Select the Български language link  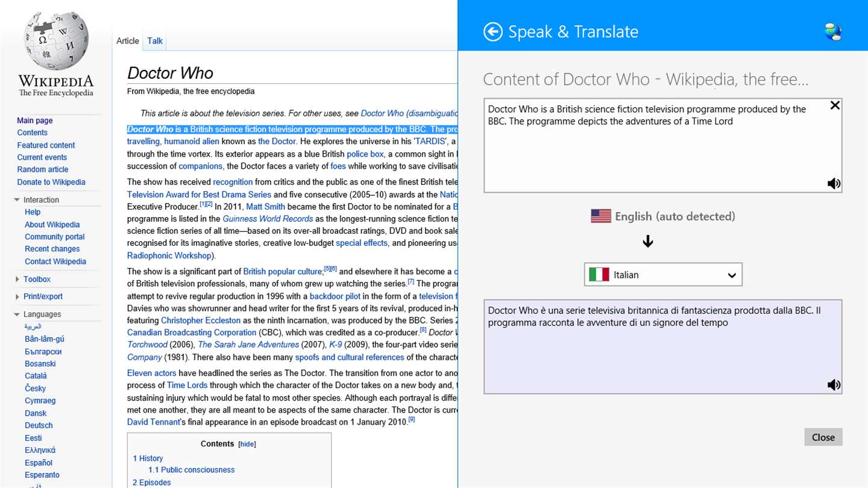click(x=43, y=351)
